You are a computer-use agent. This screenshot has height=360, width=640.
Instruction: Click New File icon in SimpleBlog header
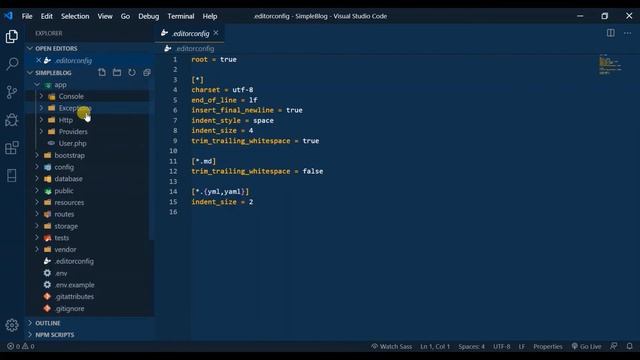102,73
